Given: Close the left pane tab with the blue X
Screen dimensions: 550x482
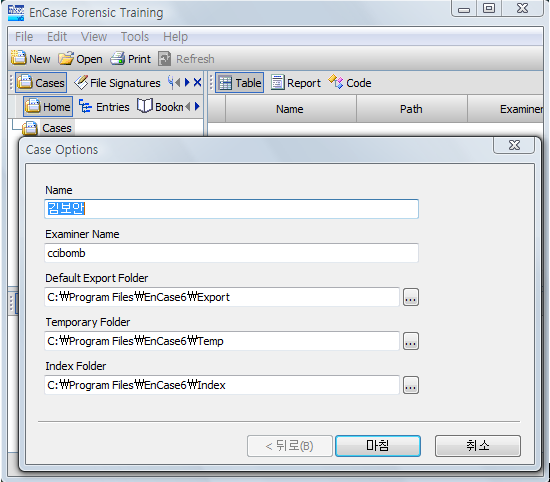Looking at the screenshot, I should click(197, 82).
